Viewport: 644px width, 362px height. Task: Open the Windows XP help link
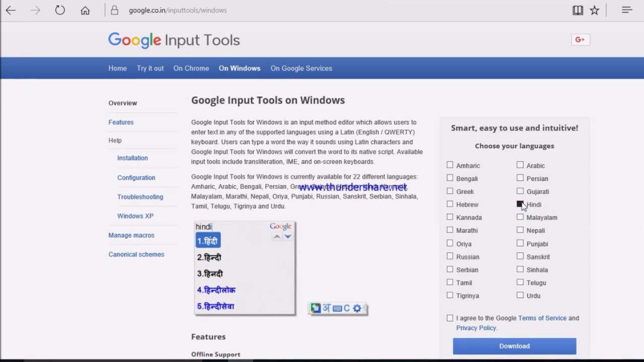click(135, 216)
